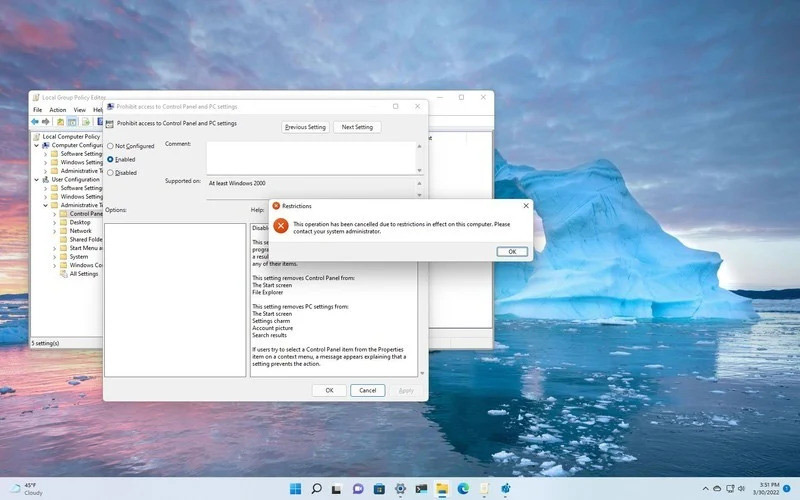Open the weather widget showing Cloudy

(27, 489)
